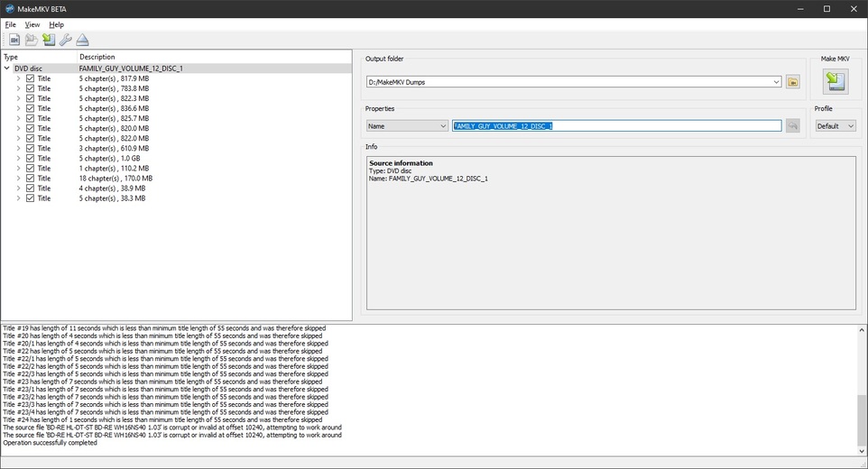The height and width of the screenshot is (469, 868).
Task: Click the log scrollbar down arrow
Action: 862,451
